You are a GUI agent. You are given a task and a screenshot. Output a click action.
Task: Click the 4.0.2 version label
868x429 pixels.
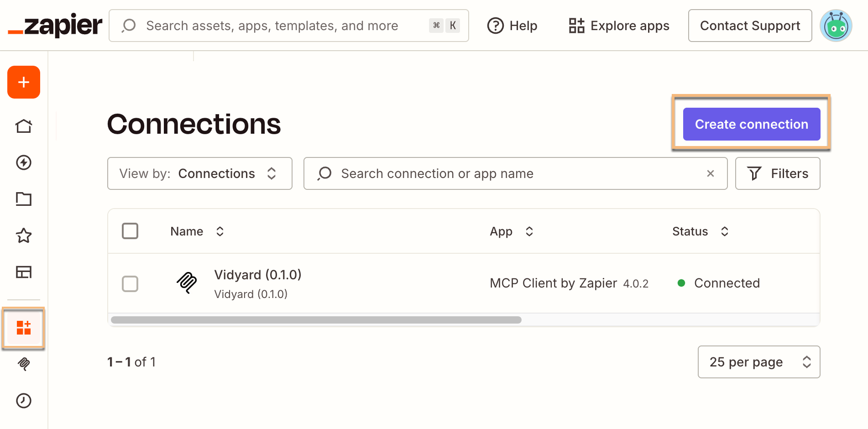pos(636,284)
